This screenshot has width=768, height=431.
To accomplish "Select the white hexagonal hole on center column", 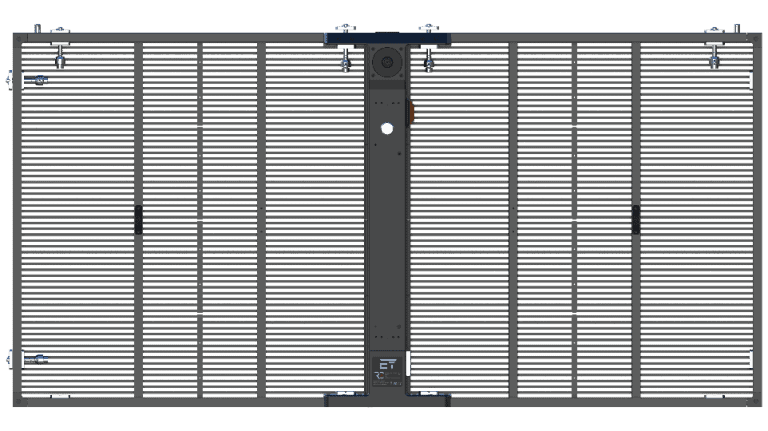I will (386, 128).
